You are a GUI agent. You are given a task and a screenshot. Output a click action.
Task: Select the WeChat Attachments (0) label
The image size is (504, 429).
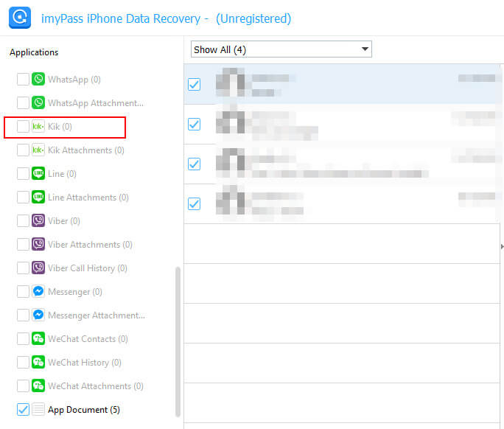(96, 386)
